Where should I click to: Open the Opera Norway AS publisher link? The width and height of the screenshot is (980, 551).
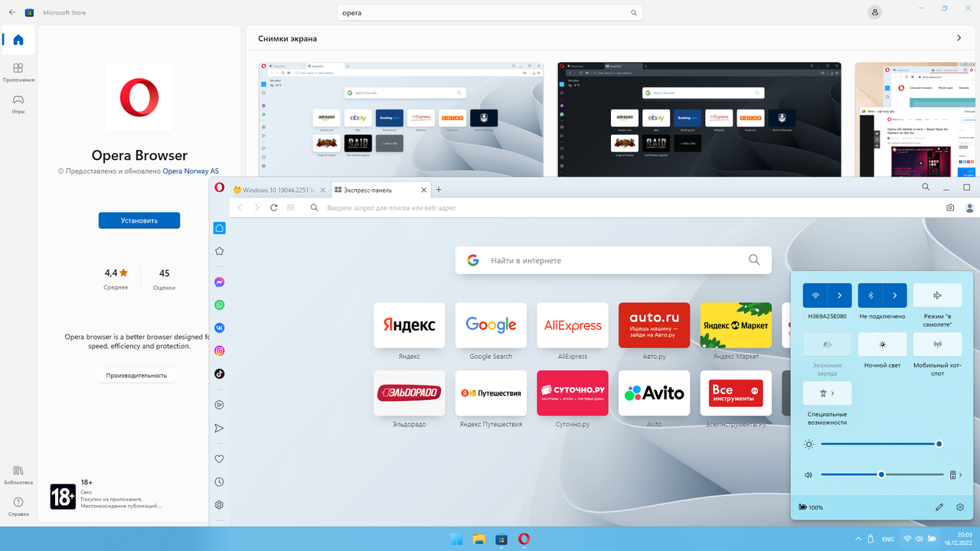pyautogui.click(x=191, y=171)
